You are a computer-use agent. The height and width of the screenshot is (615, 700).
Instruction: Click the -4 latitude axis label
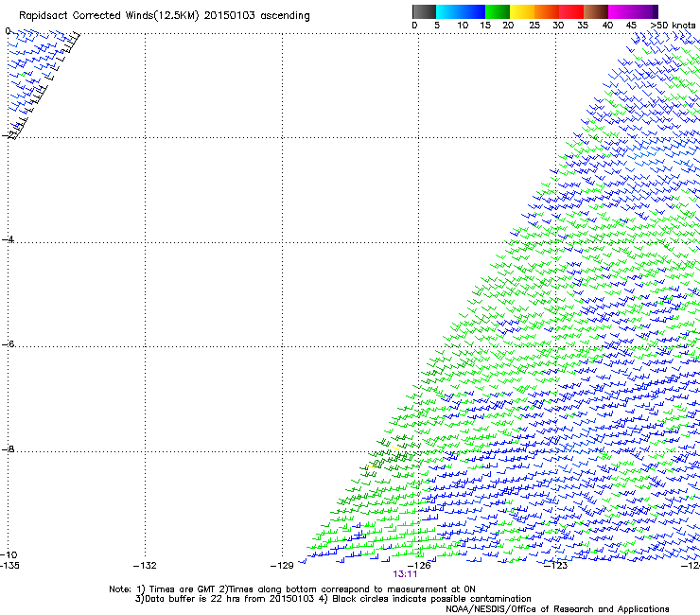[x=8, y=239]
